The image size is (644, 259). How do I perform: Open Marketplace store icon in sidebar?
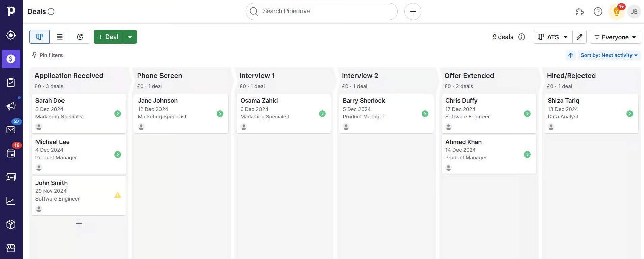coord(11,248)
